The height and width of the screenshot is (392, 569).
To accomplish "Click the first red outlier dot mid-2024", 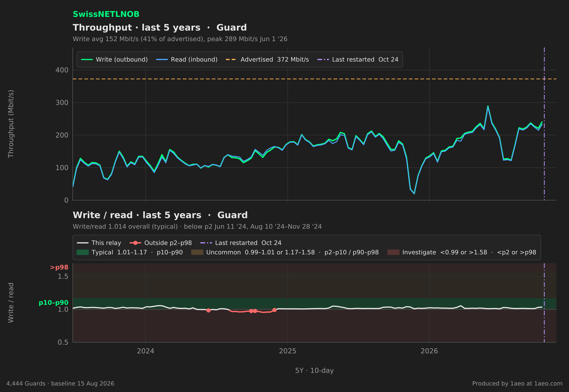I will [208, 310].
